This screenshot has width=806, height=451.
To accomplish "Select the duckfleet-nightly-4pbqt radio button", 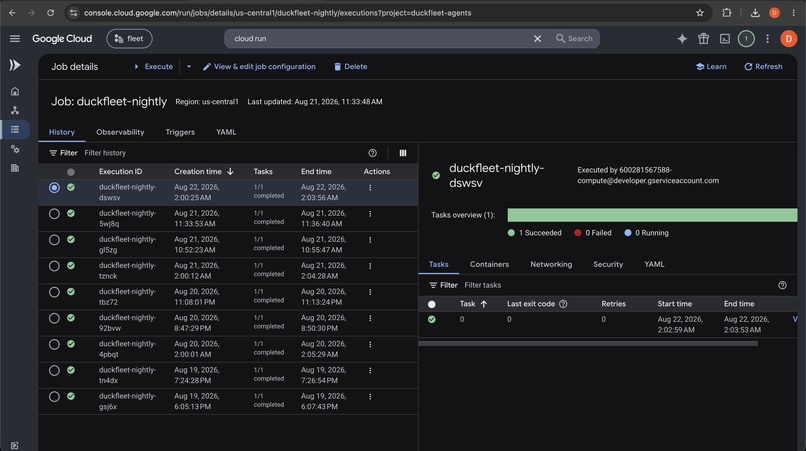I will pos(54,345).
